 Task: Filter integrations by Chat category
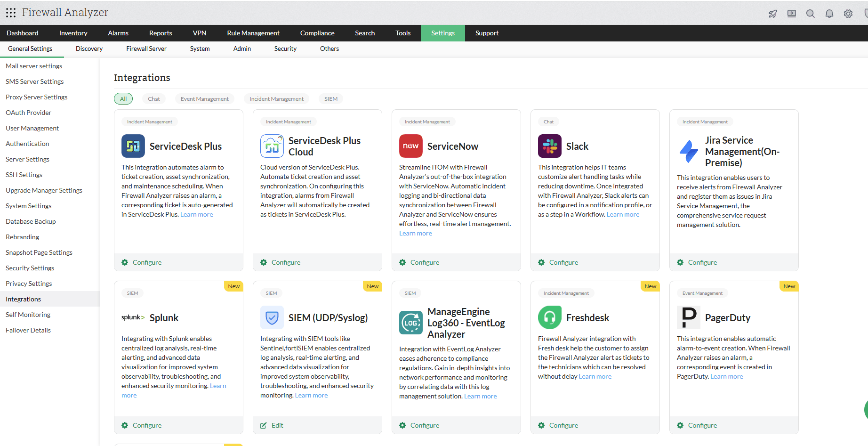point(153,99)
